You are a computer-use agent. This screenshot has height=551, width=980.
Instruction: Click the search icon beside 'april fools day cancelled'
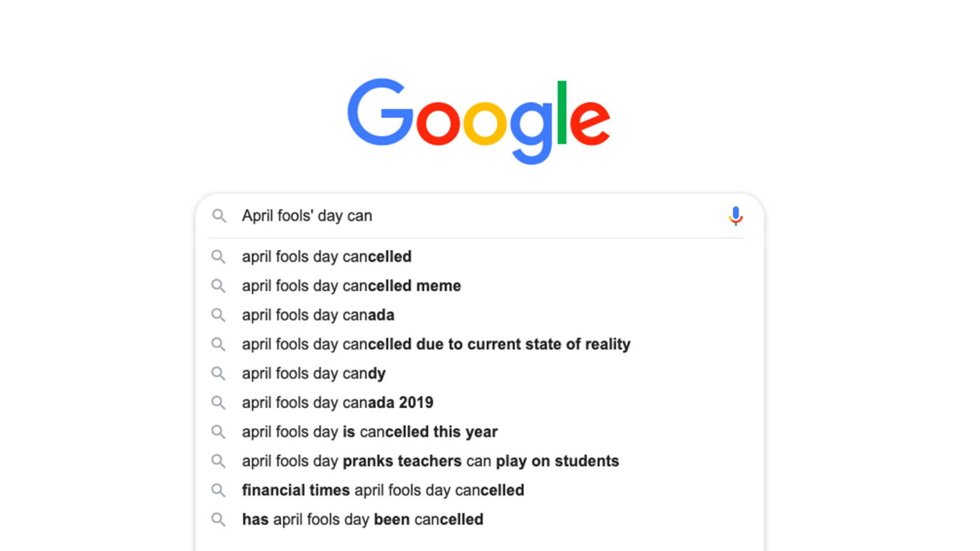coord(219,256)
